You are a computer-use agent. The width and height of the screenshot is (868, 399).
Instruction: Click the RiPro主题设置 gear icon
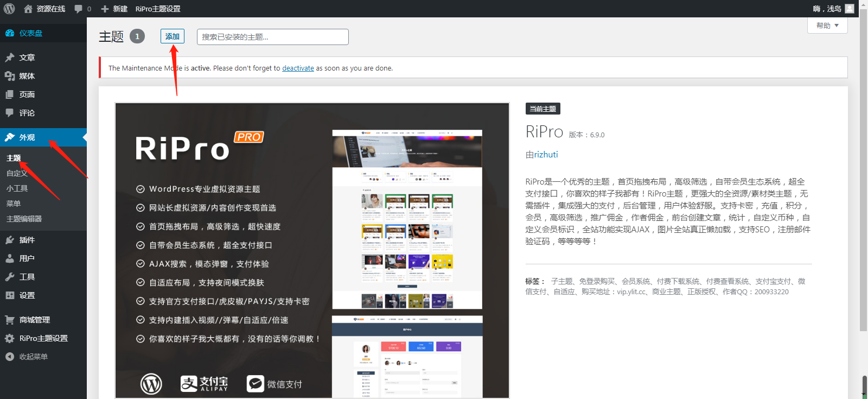10,338
